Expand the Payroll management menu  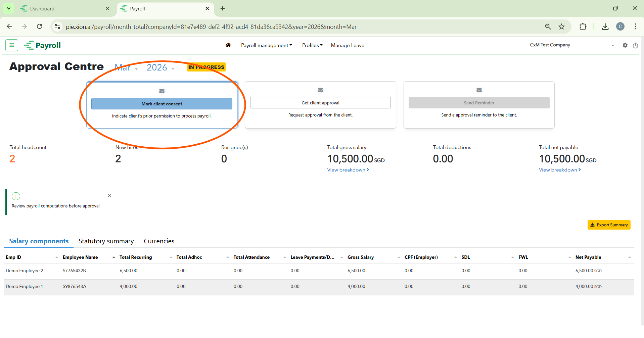click(x=266, y=45)
